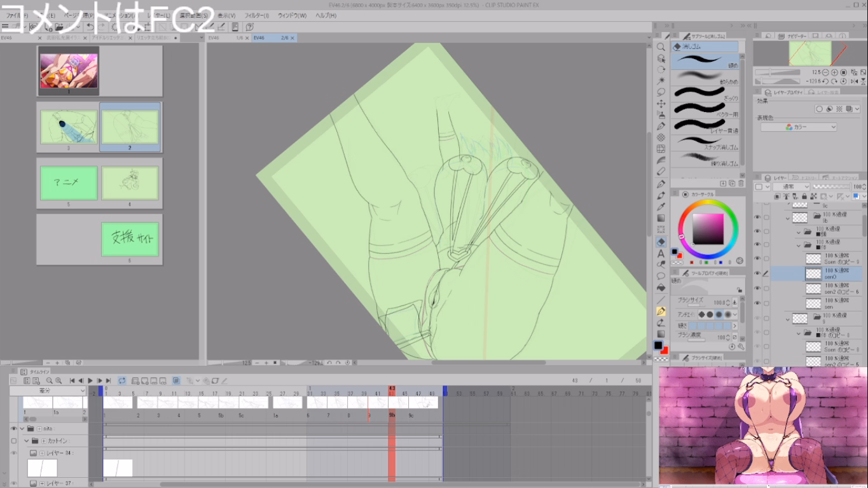Toggle visibility of sita timeline folder

tap(13, 429)
